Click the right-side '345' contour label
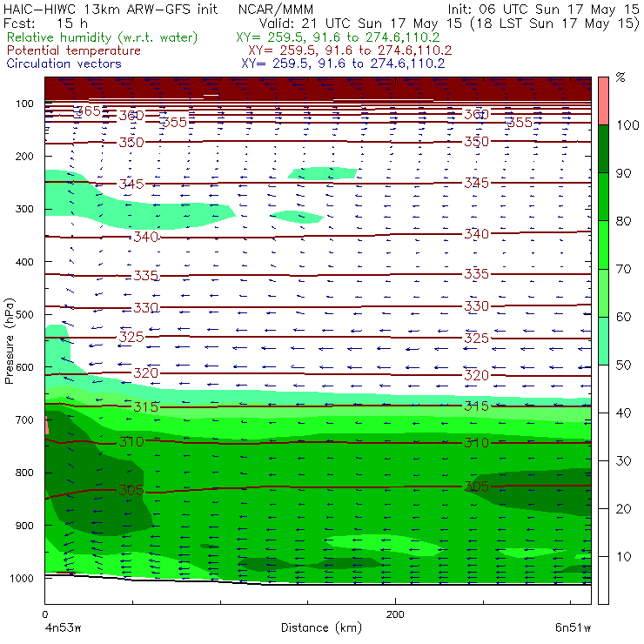This screenshot has height=644, width=644. pos(476,183)
